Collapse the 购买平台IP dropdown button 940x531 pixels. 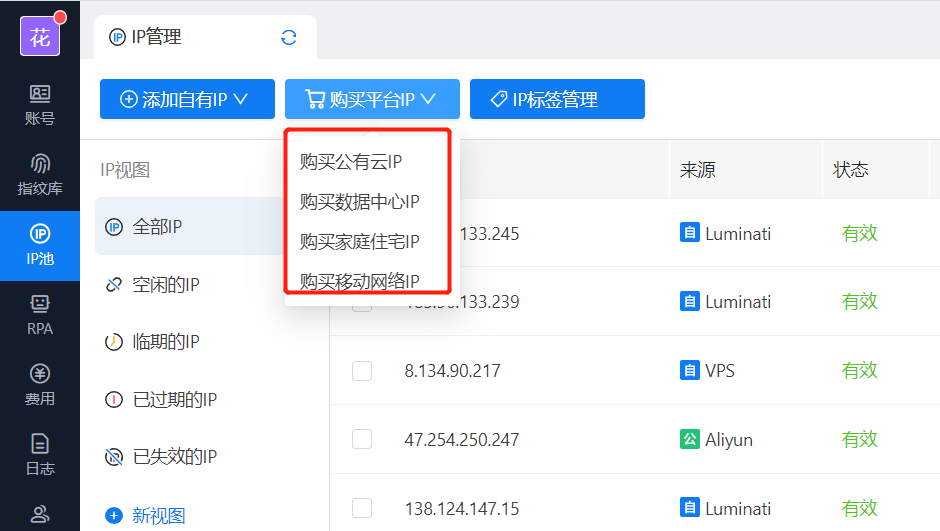[372, 99]
